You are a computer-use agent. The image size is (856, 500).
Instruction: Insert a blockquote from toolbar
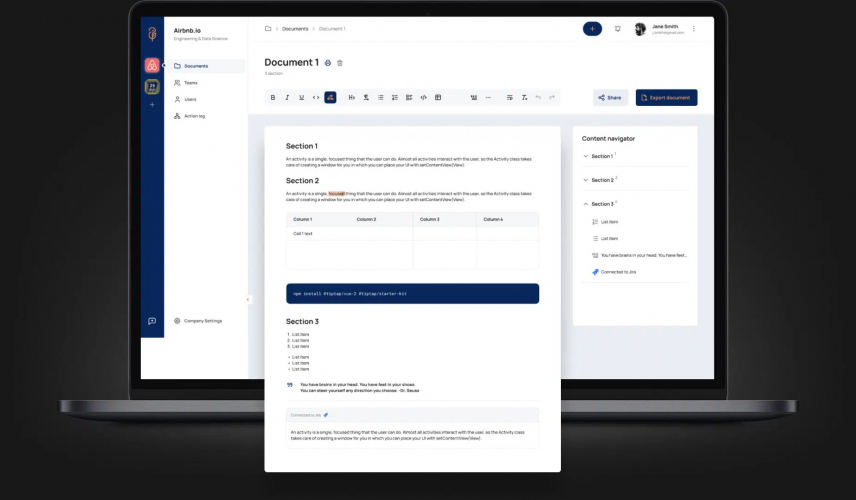474,98
